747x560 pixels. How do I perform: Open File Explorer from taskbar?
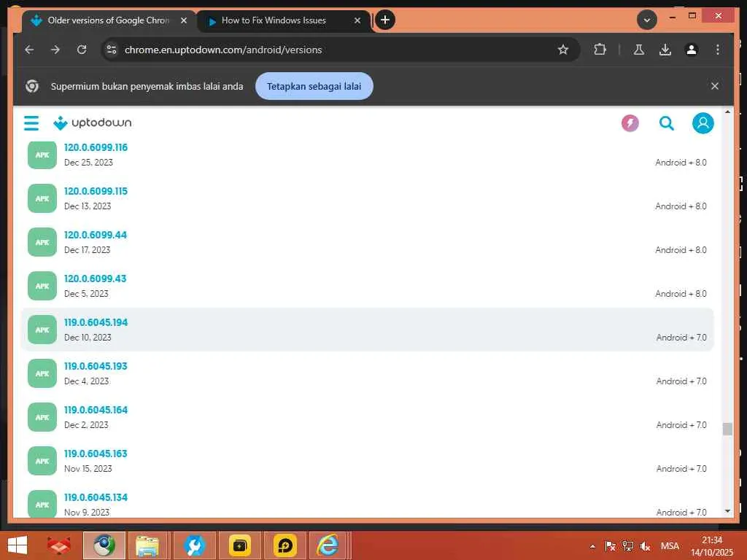coord(147,545)
